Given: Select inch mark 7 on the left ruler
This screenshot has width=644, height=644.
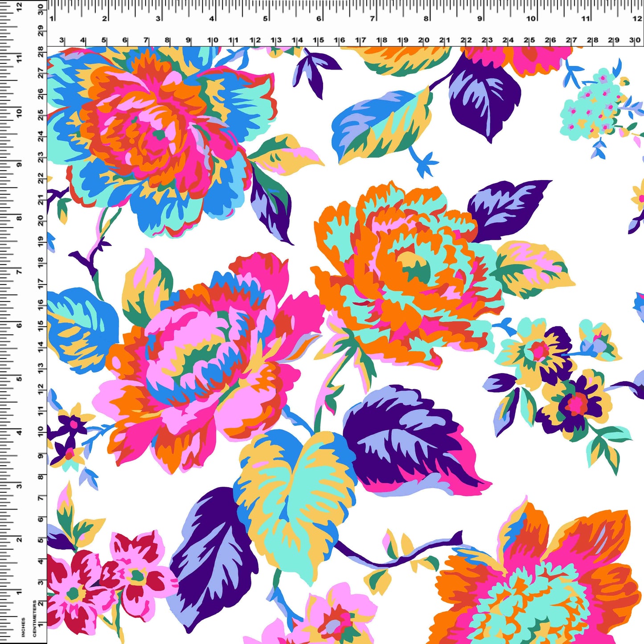Looking at the screenshot, I should [x=19, y=272].
